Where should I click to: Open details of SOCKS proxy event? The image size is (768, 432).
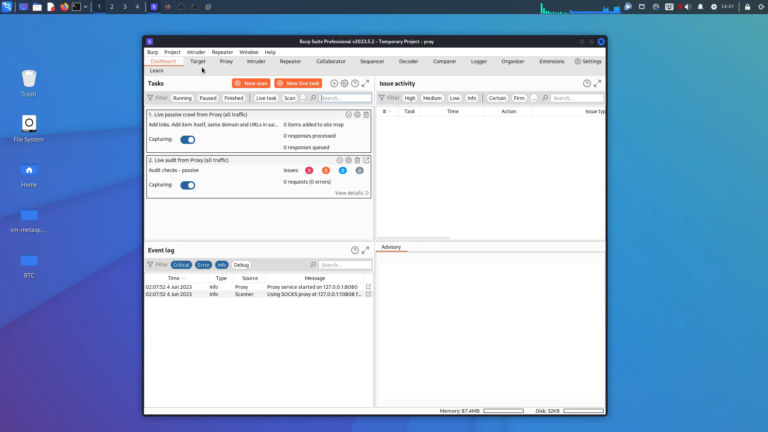pyautogui.click(x=368, y=294)
